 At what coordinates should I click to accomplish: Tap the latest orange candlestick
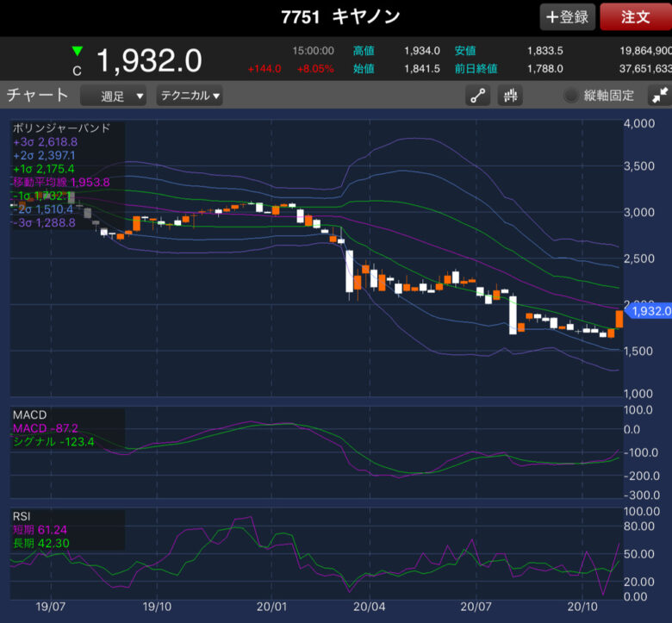(x=619, y=319)
